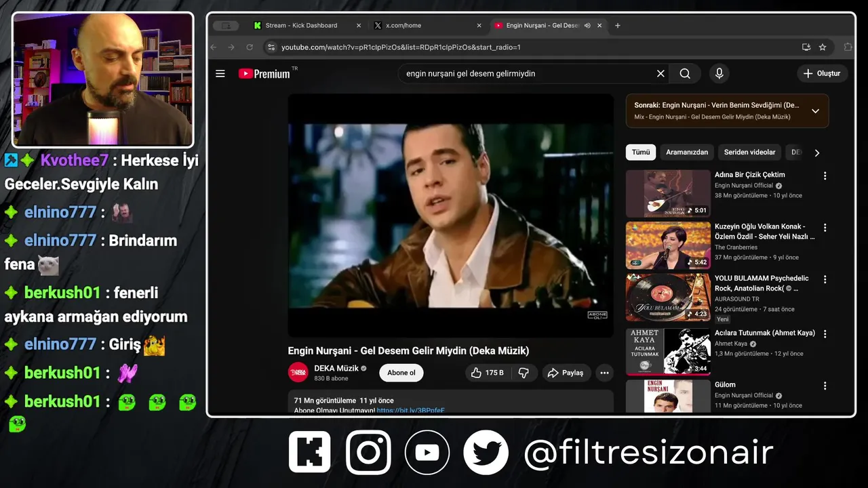Click Twitter bird logo in footer
The height and width of the screenshot is (488, 868).
tap(486, 452)
